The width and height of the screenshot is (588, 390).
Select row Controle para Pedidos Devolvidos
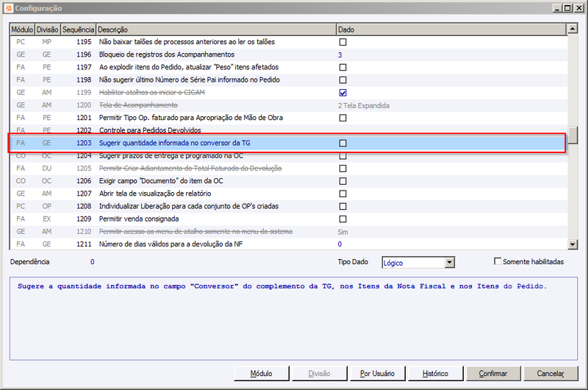point(288,130)
